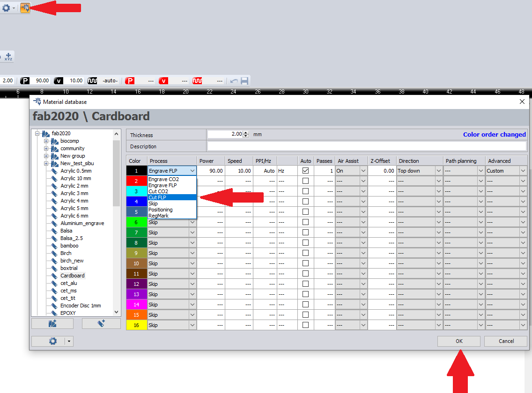This screenshot has height=393, width=532.
Task: Click into the Description text field
Action: click(x=366, y=146)
